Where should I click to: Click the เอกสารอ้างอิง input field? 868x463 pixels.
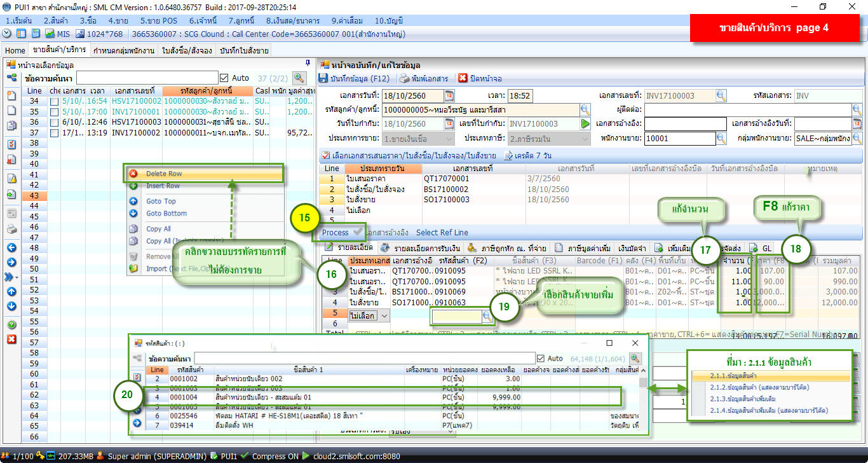[686, 123]
